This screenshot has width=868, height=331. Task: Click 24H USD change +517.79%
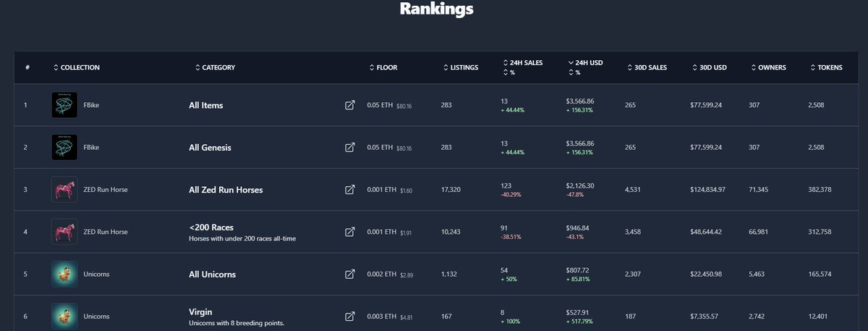580,322
